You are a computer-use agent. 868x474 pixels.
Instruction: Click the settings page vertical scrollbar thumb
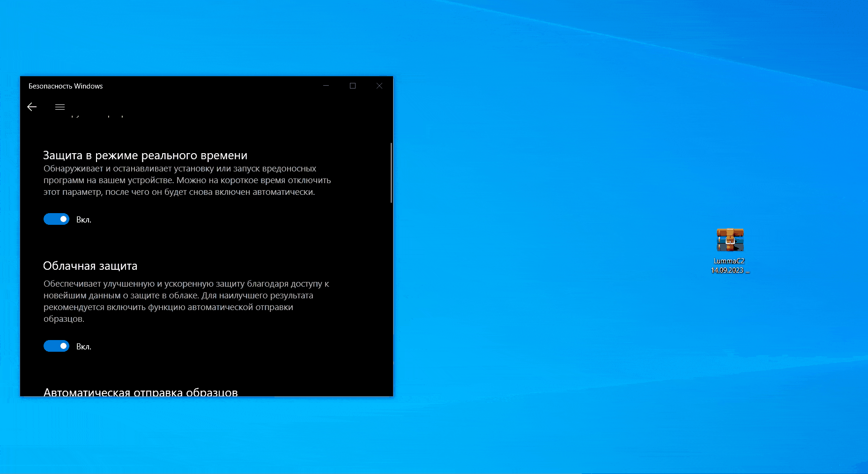(x=391, y=173)
